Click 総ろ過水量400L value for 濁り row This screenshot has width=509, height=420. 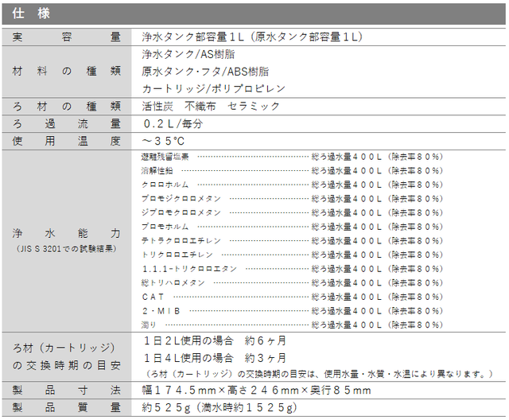coord(347,325)
